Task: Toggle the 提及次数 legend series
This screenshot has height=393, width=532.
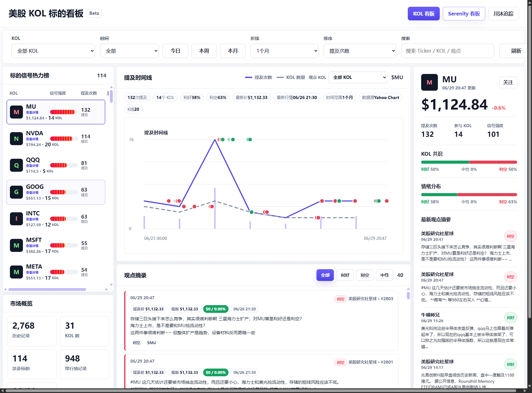Action: [x=259, y=77]
